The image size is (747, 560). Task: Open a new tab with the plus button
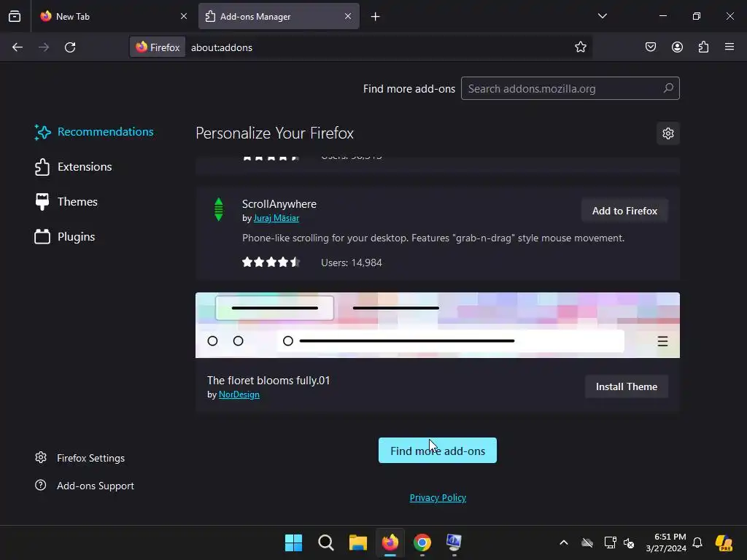click(x=376, y=17)
